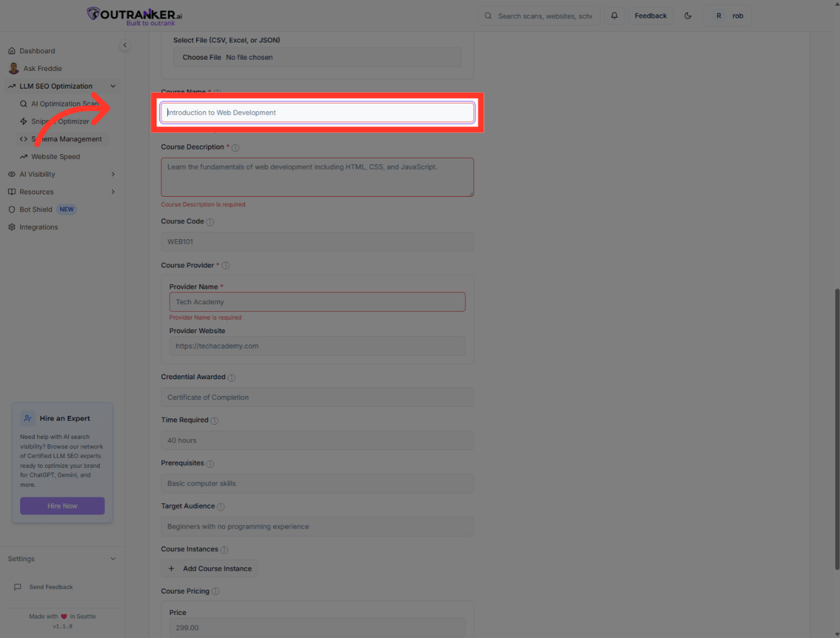
Task: Click the notification bell icon
Action: click(614, 15)
